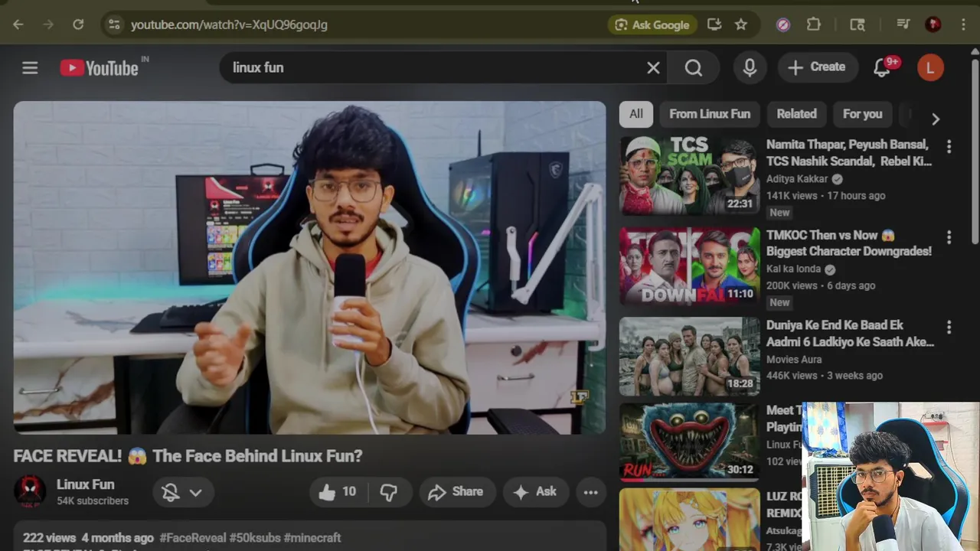The width and height of the screenshot is (980, 551).
Task: Select the Related chip
Action: click(797, 114)
